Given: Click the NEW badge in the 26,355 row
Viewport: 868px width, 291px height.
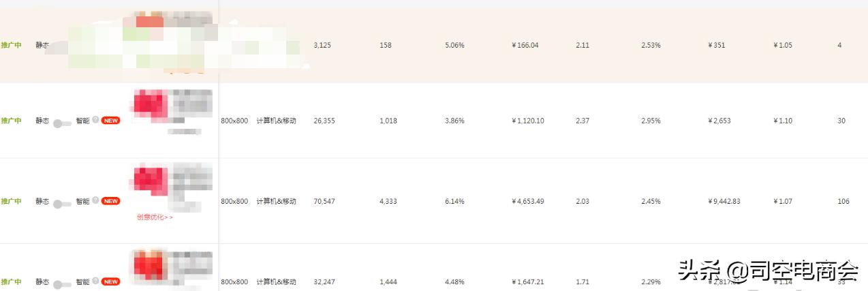Looking at the screenshot, I should [x=111, y=121].
